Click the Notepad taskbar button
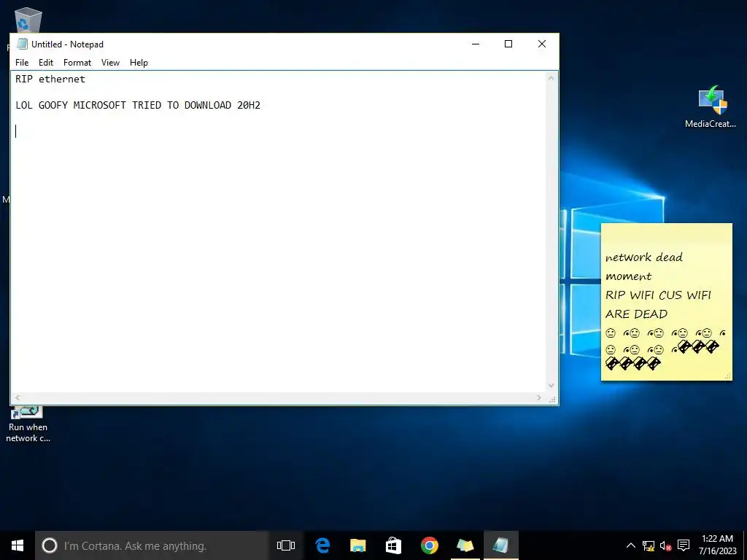 500,545
